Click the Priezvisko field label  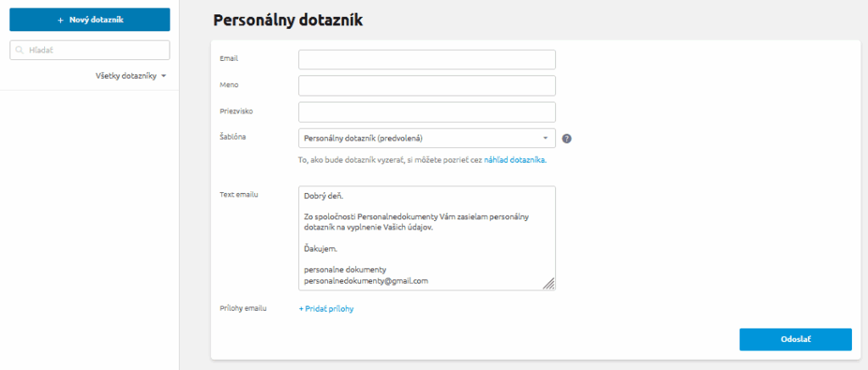(x=236, y=111)
